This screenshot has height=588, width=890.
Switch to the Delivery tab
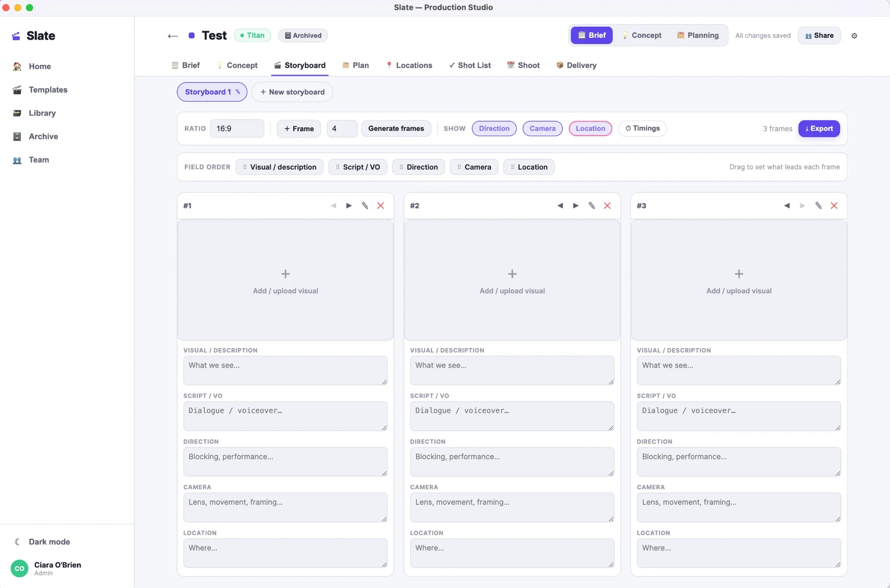click(576, 65)
